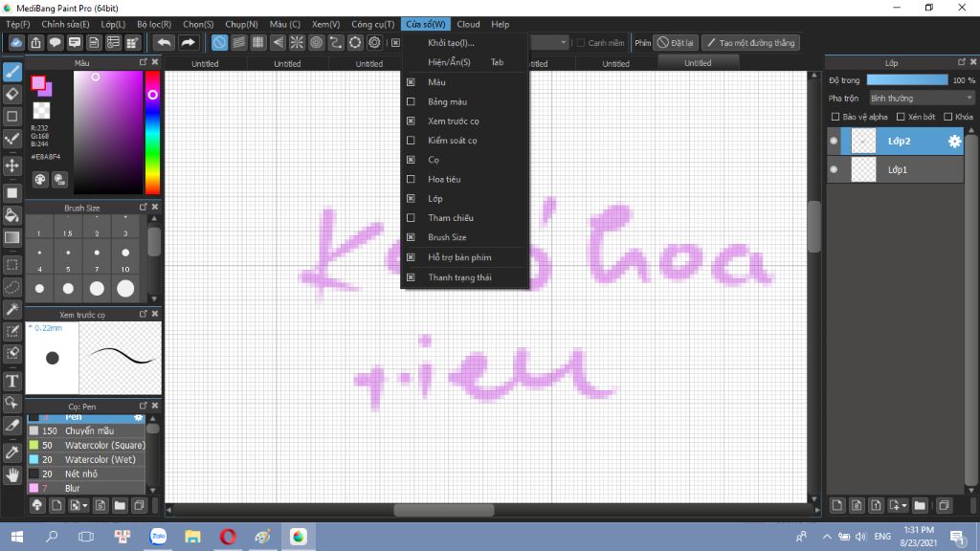980x551 pixels.
Task: Toggle Tham chiếu panel checkbox
Action: (x=411, y=217)
